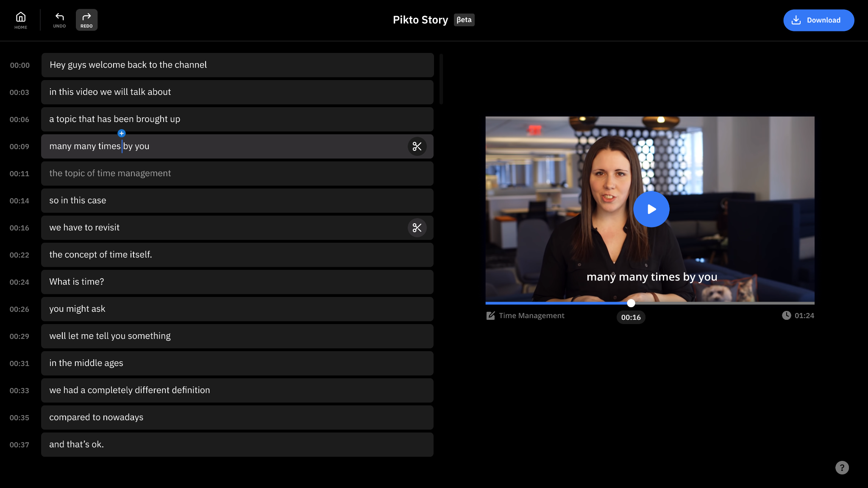Image resolution: width=868 pixels, height=488 pixels.
Task: Click the '00:09 many many times by you' input field
Action: pos(238,146)
